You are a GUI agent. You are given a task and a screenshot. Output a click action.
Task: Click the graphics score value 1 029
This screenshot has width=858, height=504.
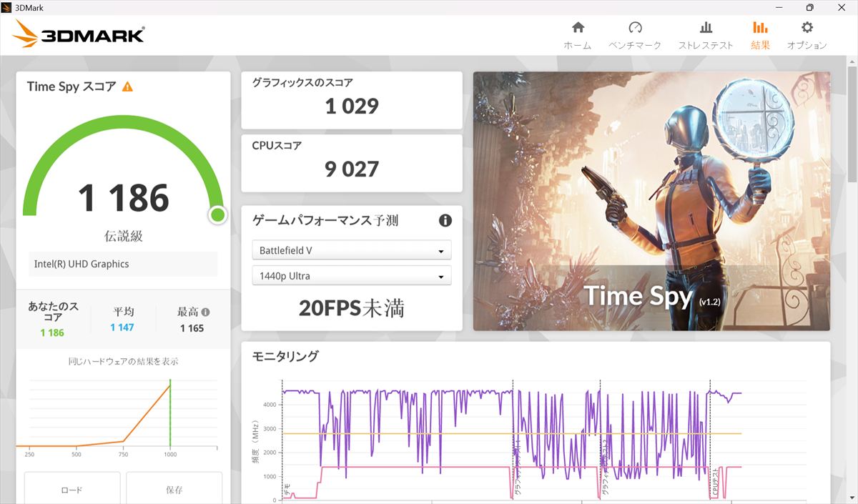tap(352, 107)
